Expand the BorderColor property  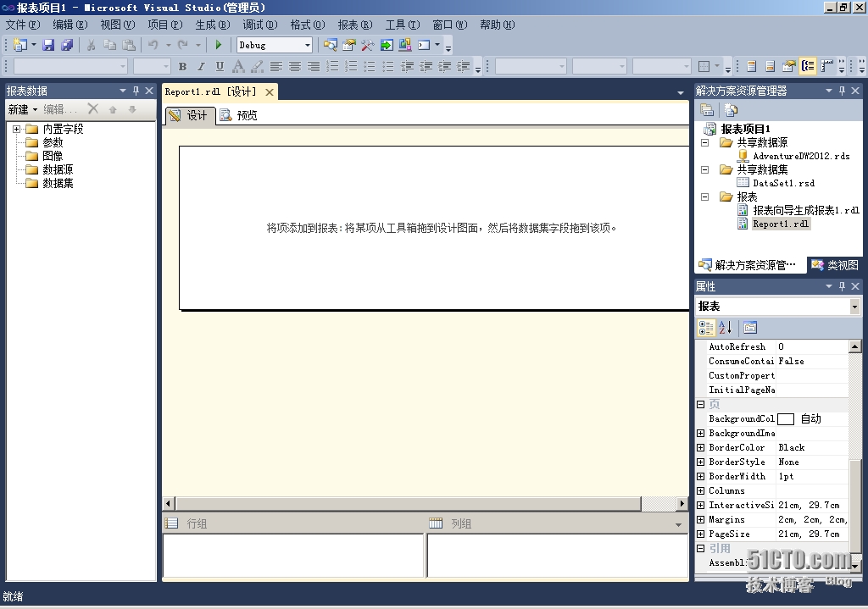pos(700,447)
